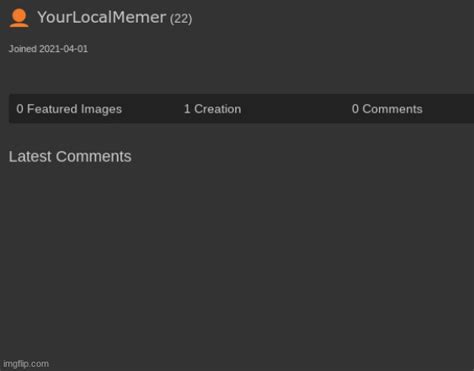474x371 pixels.
Task: Open the 0 Featured Images tab
Action: 69,109
